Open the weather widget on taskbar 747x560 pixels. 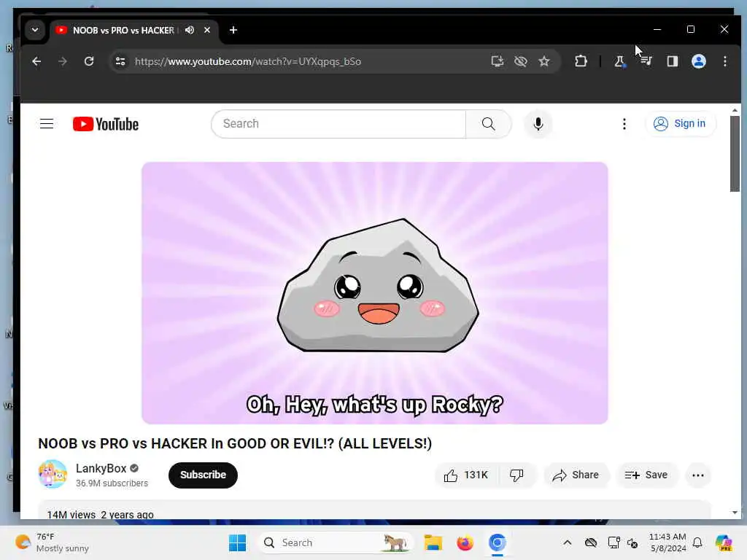click(52, 542)
